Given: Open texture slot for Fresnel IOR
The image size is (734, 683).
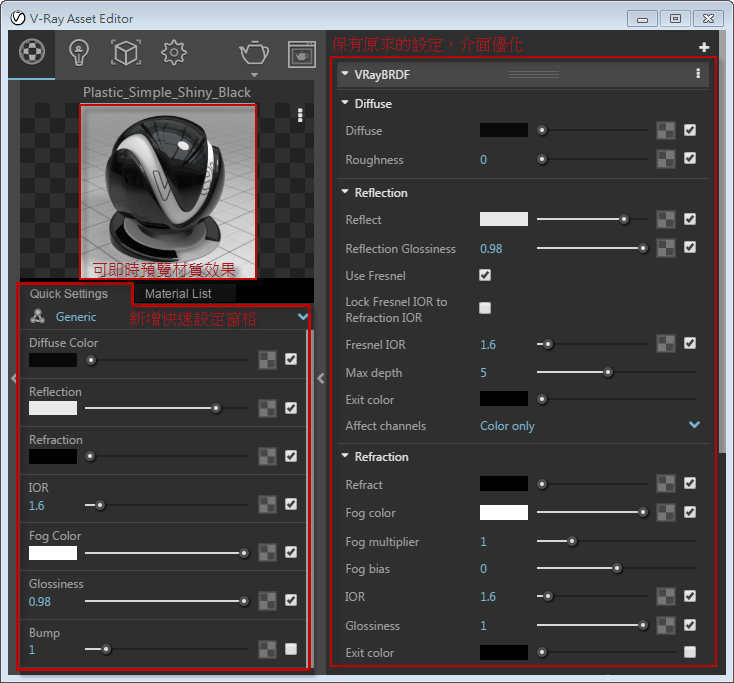Looking at the screenshot, I should point(665,344).
